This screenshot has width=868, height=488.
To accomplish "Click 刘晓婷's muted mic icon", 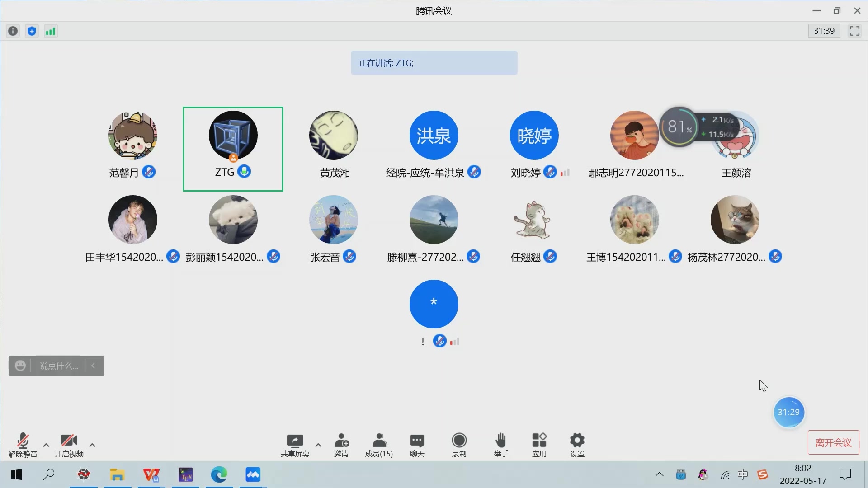I will tap(550, 172).
